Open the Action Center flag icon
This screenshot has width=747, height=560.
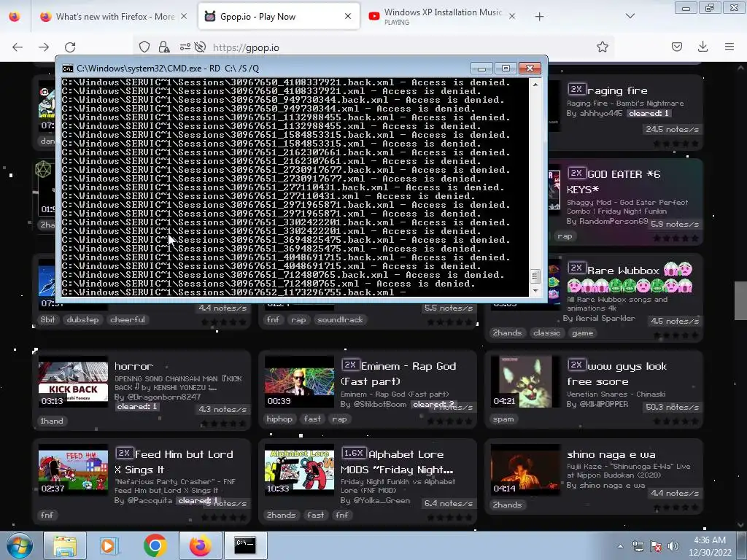pos(656,547)
